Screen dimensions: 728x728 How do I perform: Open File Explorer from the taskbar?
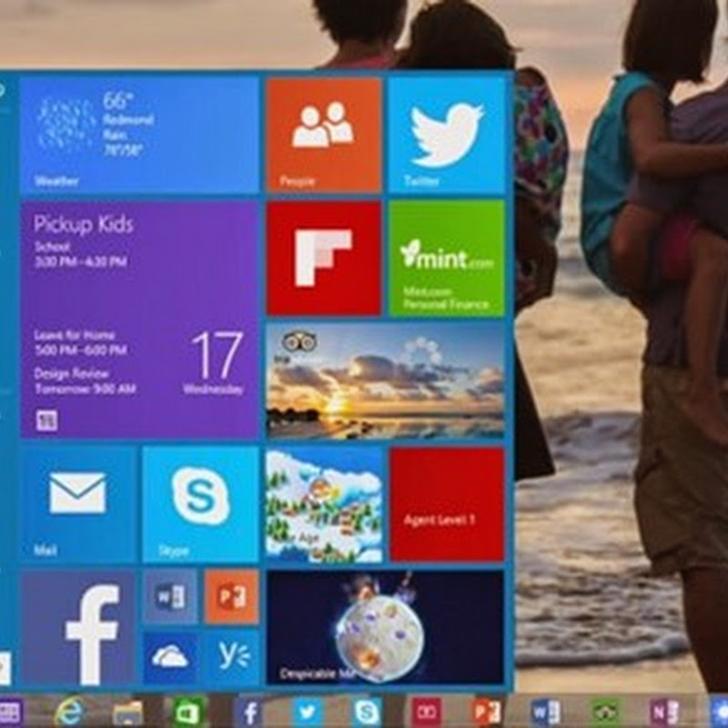[128, 711]
